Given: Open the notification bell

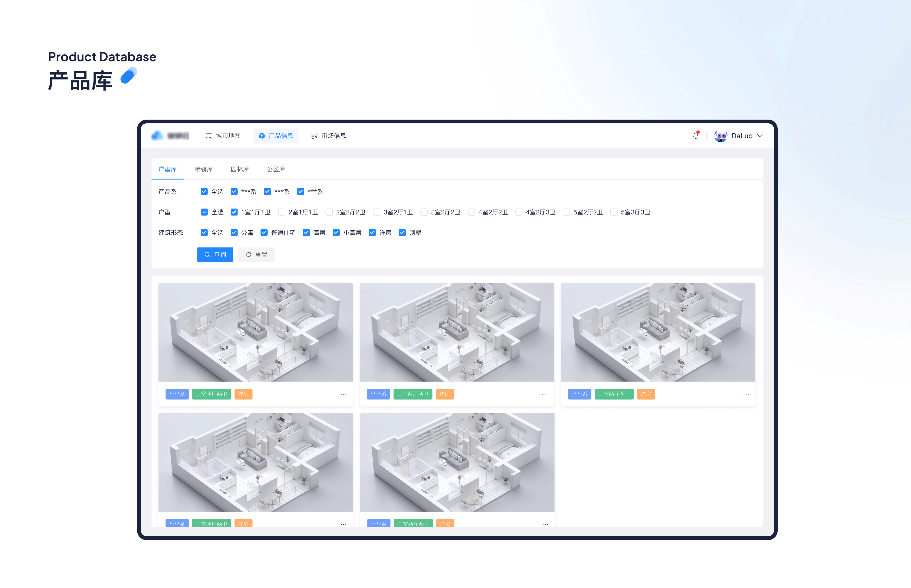Looking at the screenshot, I should [x=696, y=135].
